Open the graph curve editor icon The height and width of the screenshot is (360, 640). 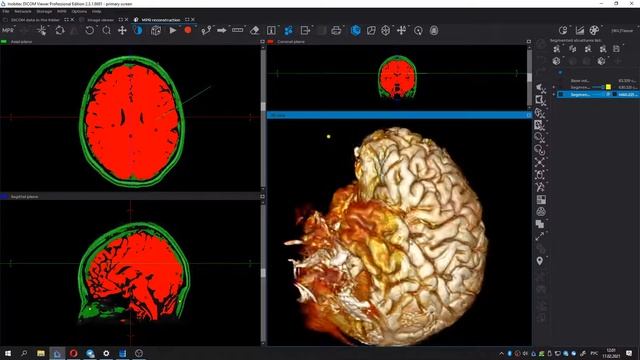coord(580,30)
